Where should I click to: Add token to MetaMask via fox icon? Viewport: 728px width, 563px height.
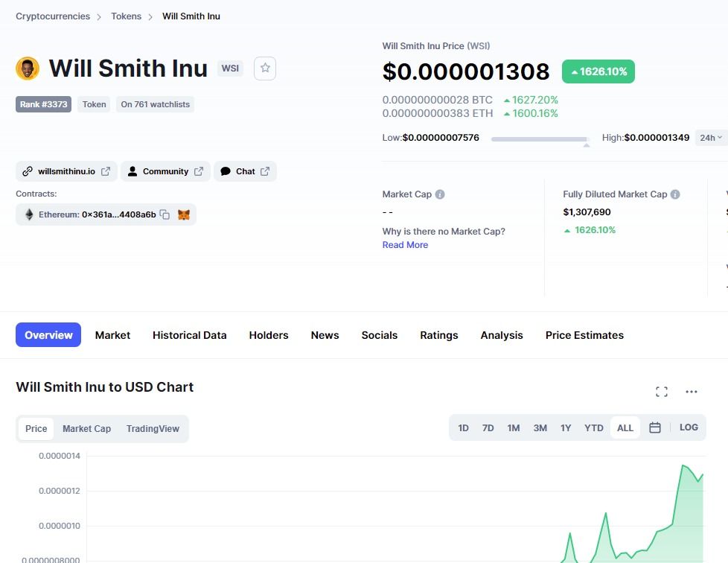click(x=184, y=214)
